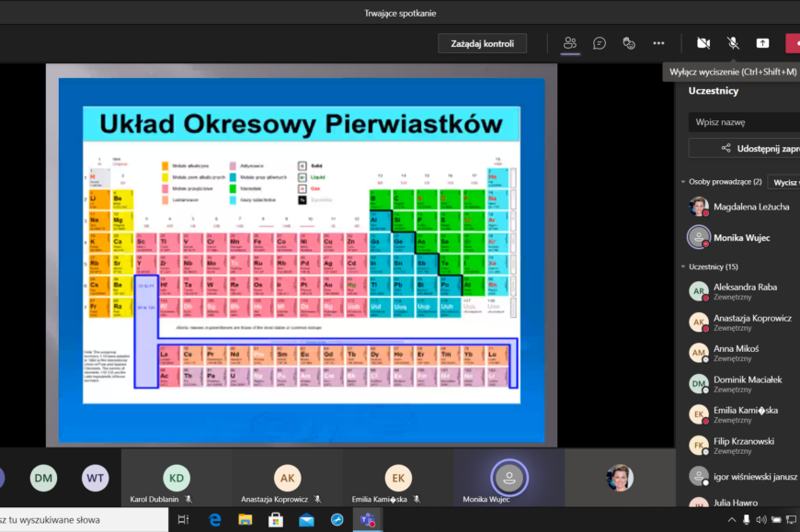Select Anastazja Koprowicz in the participants list
Viewport: 800px width, 532px height.
pyautogui.click(x=743, y=323)
